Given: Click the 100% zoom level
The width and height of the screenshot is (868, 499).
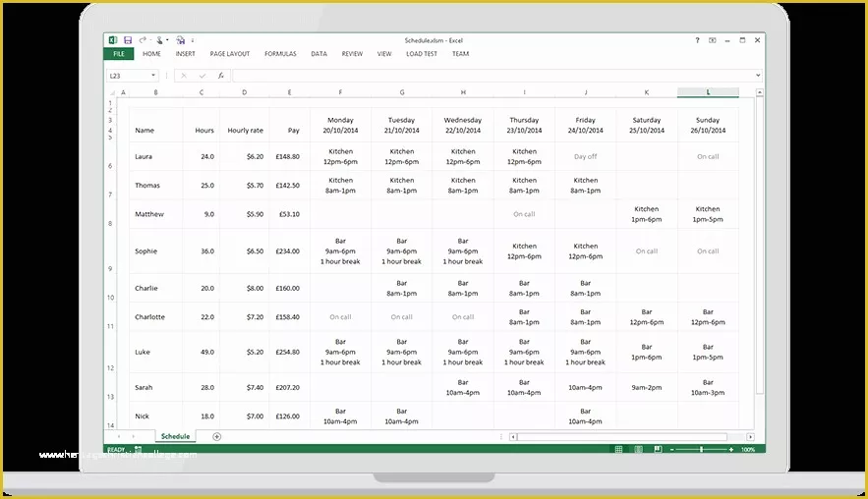Looking at the screenshot, I should tap(748, 450).
